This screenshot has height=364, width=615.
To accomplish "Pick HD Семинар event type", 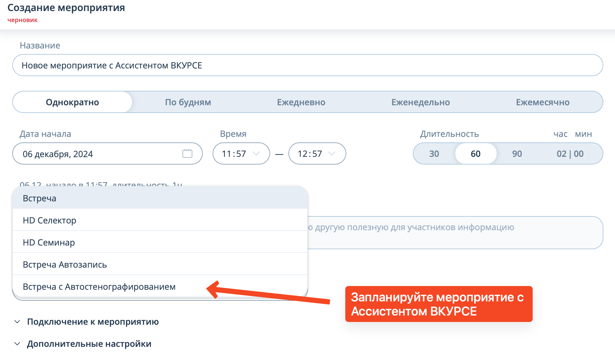I will 160,242.
